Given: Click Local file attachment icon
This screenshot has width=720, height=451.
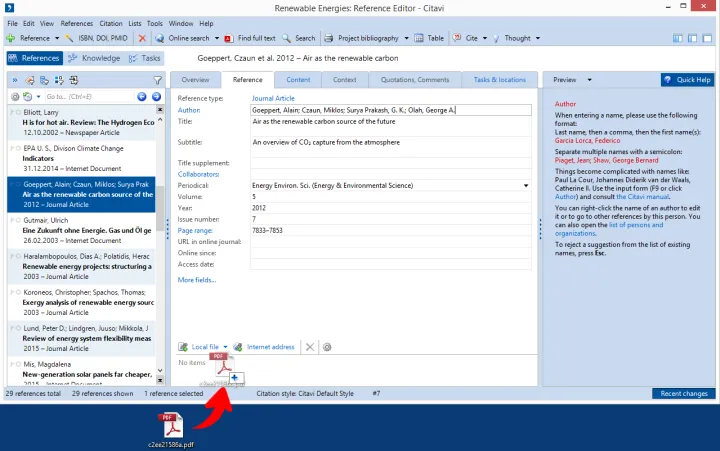Looking at the screenshot, I should coord(183,347).
